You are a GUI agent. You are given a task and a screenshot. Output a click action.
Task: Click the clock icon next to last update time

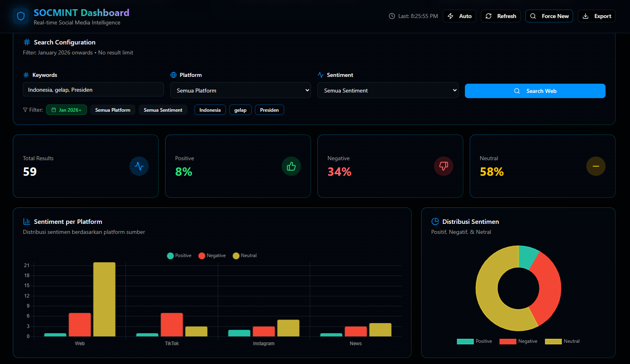click(392, 16)
